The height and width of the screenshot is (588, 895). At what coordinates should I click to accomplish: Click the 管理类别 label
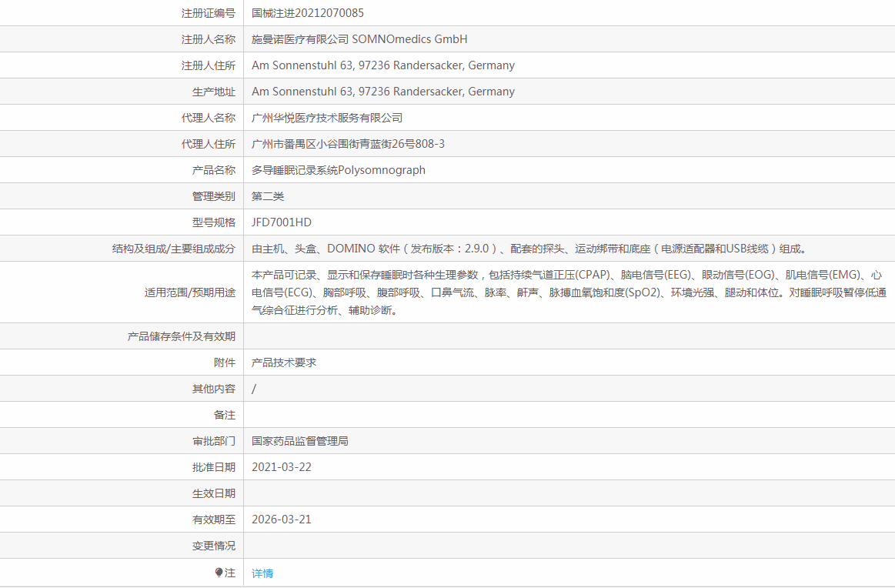click(214, 196)
